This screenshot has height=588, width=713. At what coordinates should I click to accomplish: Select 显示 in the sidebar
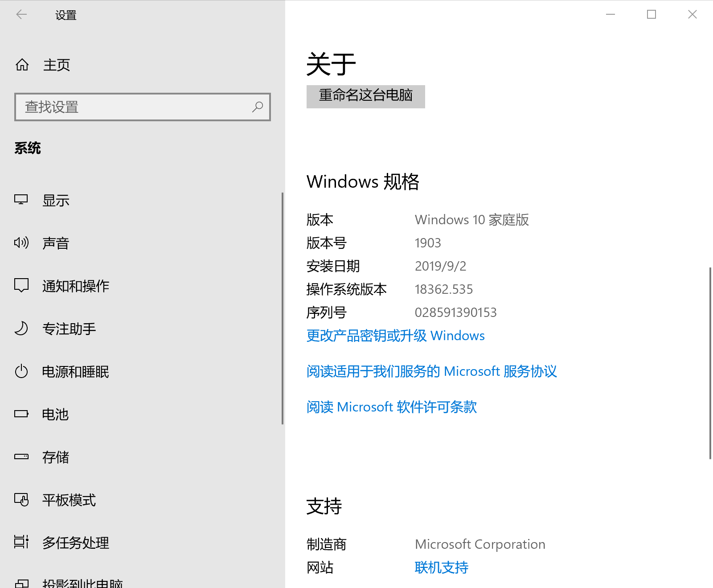(x=56, y=201)
